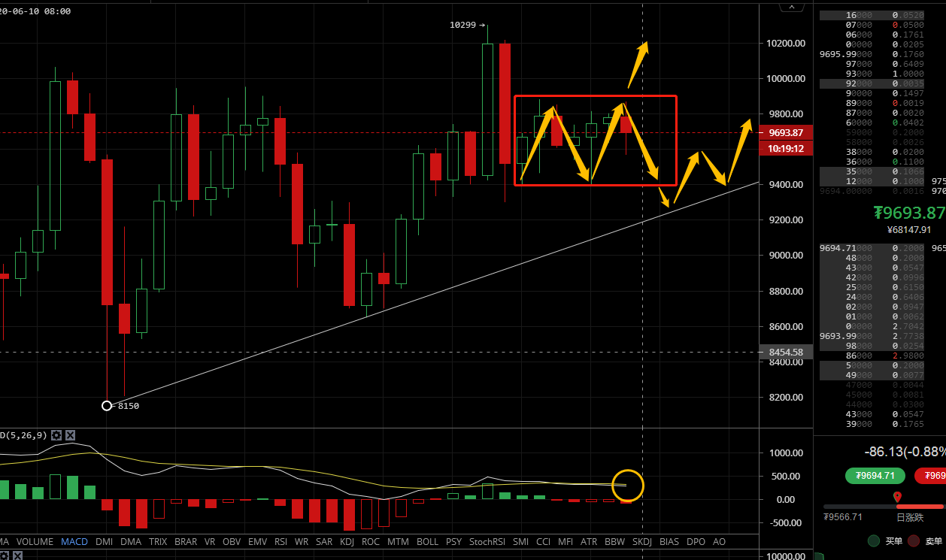Toggle the green 买单 buy orders indicator

click(874, 540)
